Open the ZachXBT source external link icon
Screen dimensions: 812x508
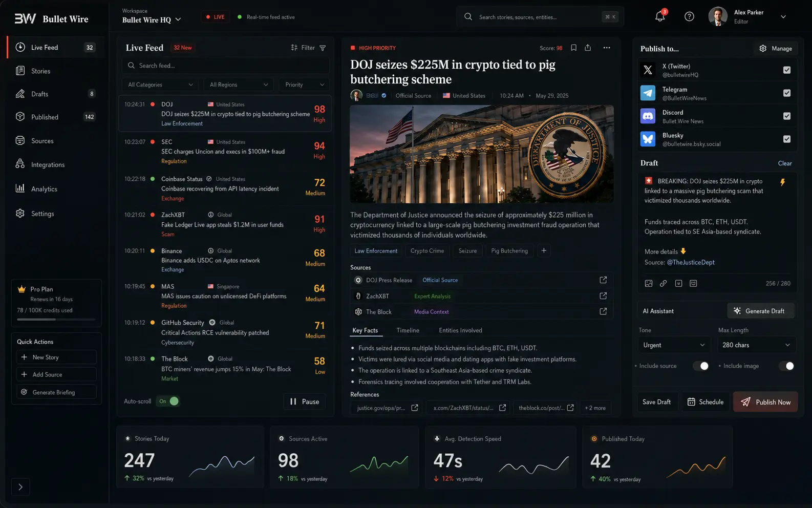(603, 296)
